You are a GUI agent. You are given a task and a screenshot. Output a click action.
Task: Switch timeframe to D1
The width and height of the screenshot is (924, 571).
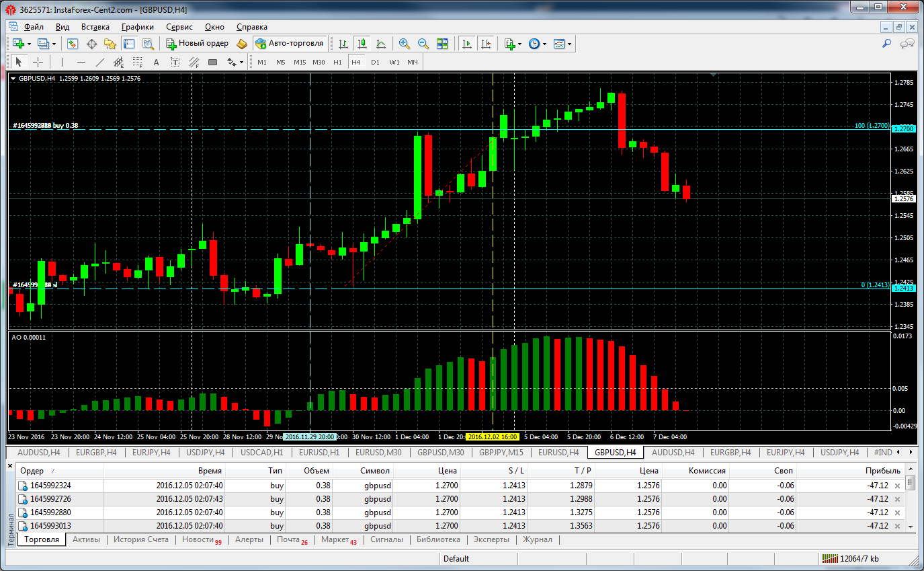[375, 62]
